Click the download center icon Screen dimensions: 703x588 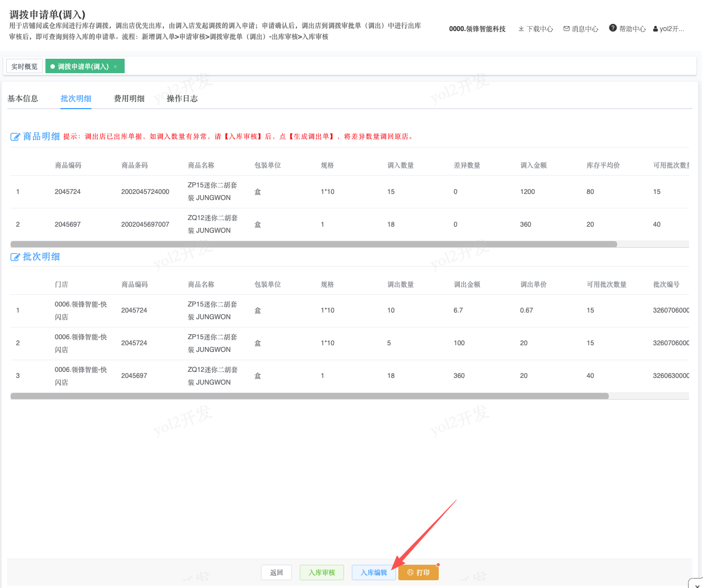(x=521, y=29)
